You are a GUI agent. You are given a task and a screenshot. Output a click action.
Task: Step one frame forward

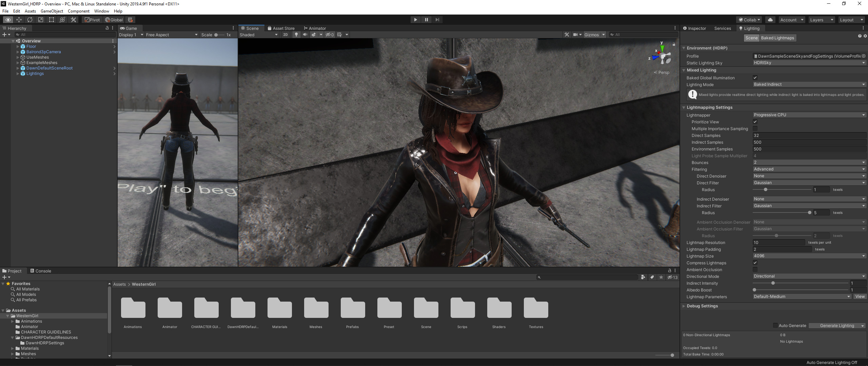[x=437, y=20]
